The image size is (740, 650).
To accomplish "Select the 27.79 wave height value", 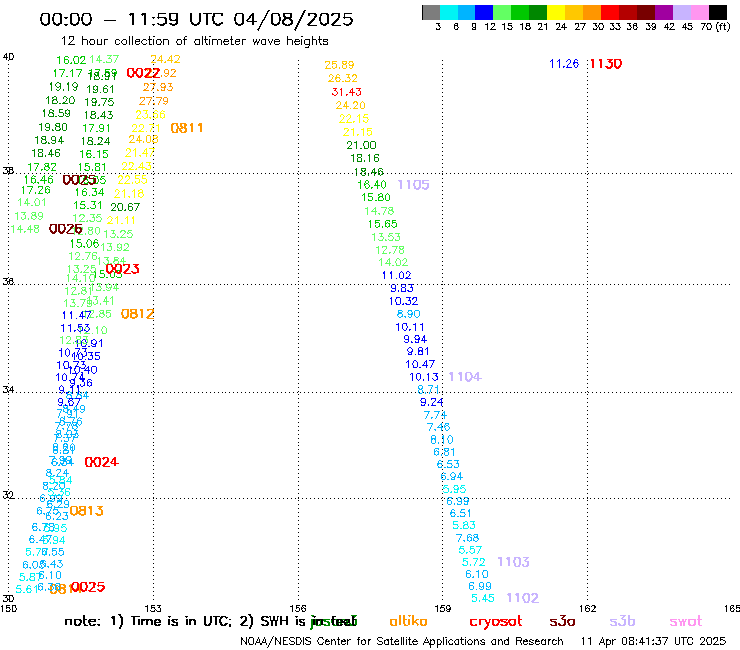I will point(153,101).
